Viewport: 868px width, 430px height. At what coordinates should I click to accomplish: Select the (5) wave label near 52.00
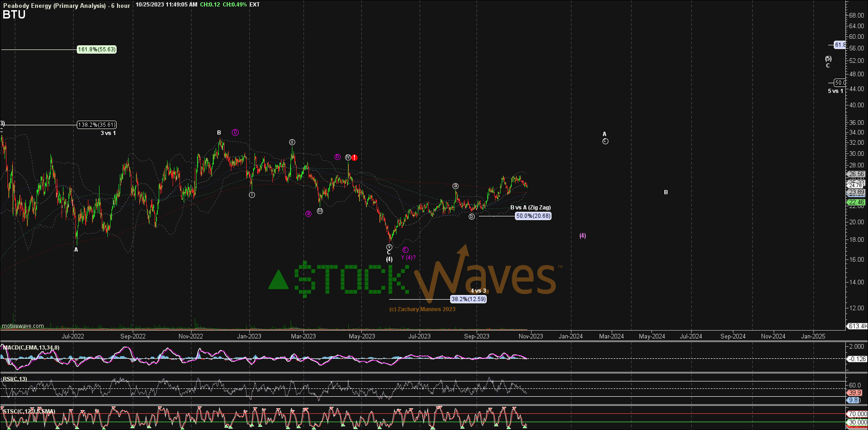828,59
